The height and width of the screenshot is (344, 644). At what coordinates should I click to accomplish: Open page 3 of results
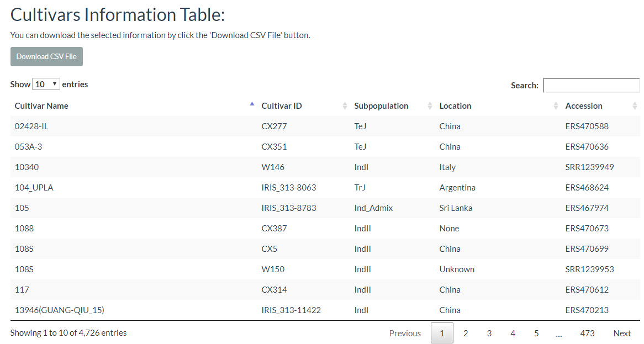(489, 334)
